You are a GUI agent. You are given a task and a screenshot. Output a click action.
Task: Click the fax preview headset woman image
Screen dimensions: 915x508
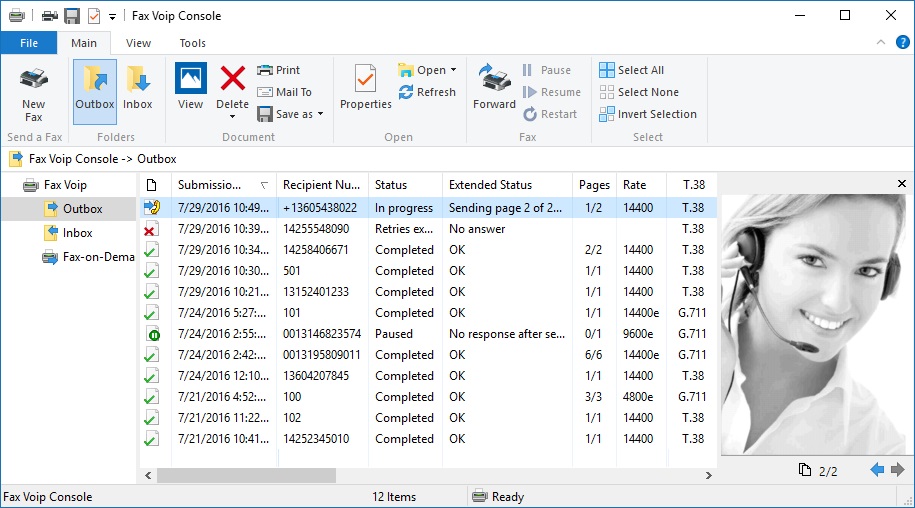pos(813,324)
